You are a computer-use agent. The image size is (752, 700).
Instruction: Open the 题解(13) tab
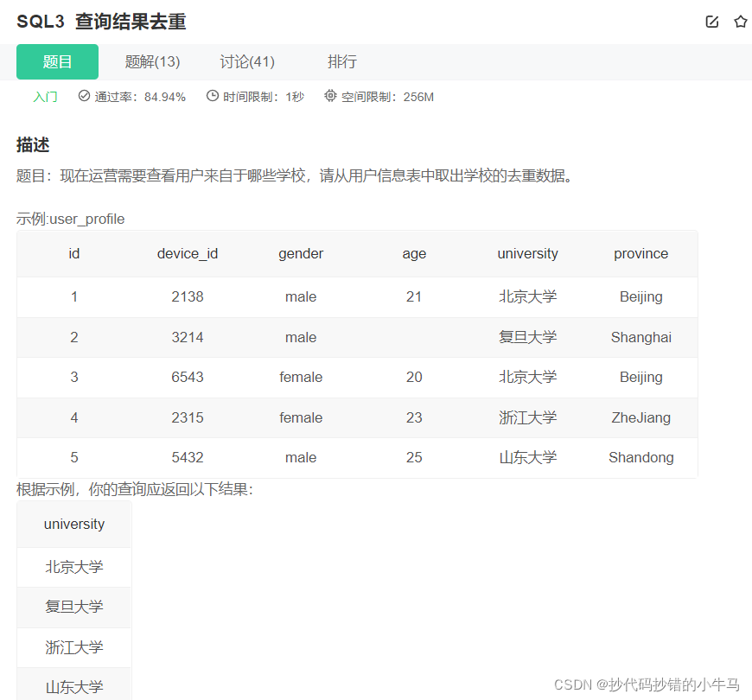point(152,62)
